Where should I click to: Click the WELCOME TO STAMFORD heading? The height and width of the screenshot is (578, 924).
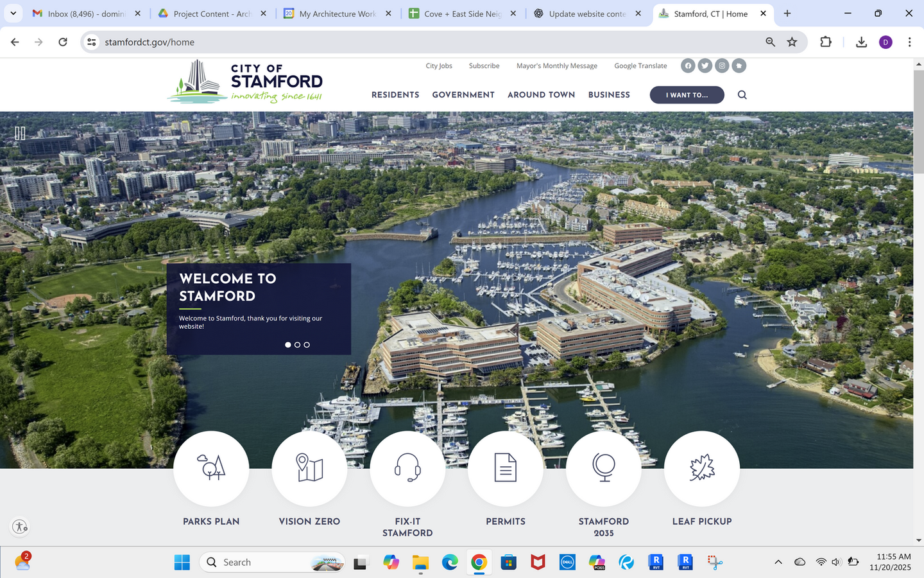pos(228,287)
